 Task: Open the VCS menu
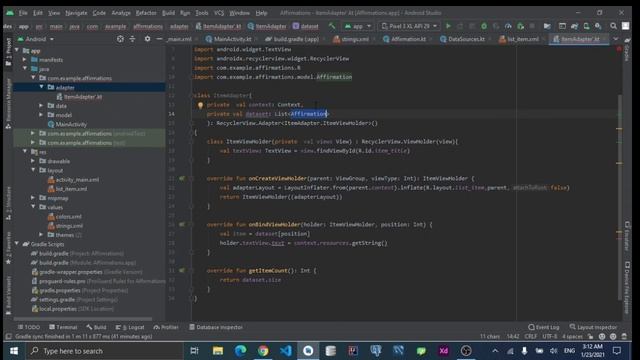pos(219,13)
